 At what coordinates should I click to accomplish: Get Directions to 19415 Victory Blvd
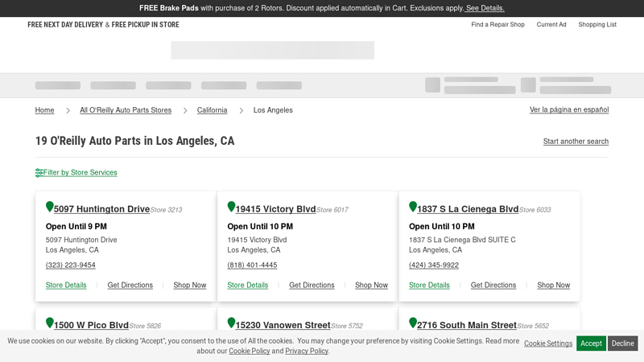312,286
